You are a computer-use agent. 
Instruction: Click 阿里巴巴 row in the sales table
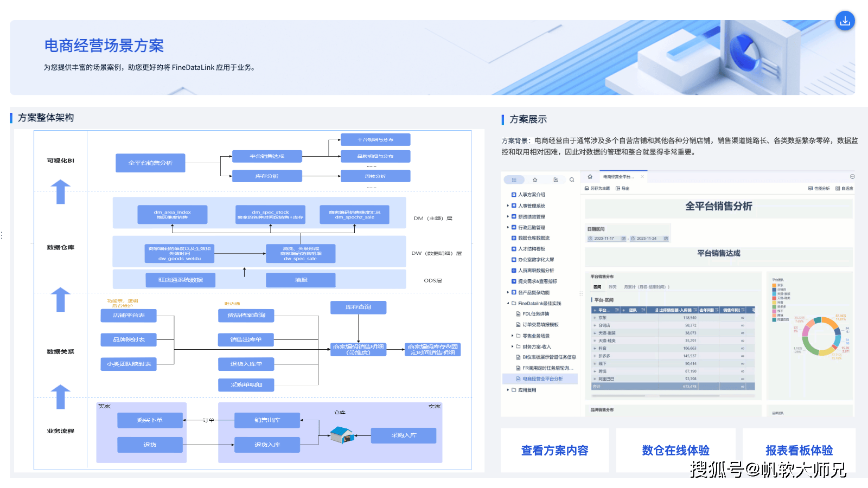click(673, 379)
